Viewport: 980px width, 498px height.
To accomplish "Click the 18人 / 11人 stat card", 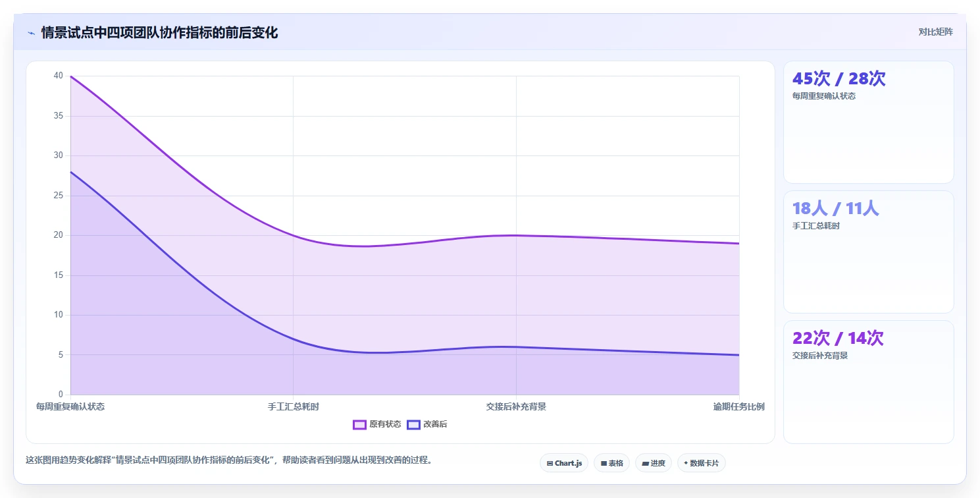I will (868, 252).
